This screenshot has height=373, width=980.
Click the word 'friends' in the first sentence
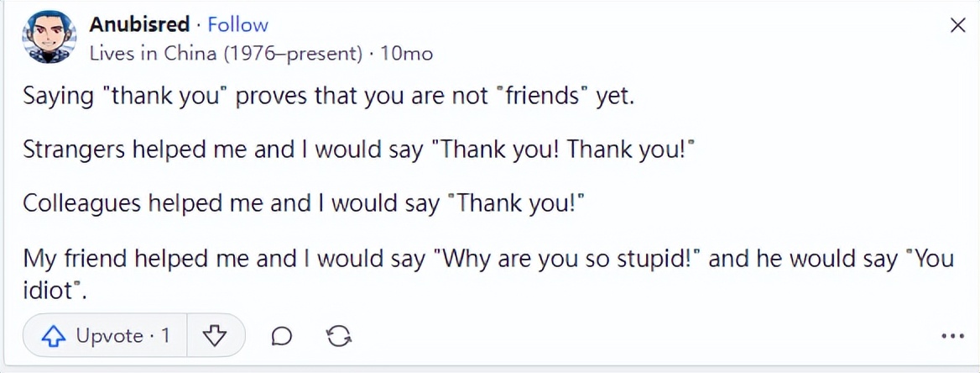[x=542, y=97]
